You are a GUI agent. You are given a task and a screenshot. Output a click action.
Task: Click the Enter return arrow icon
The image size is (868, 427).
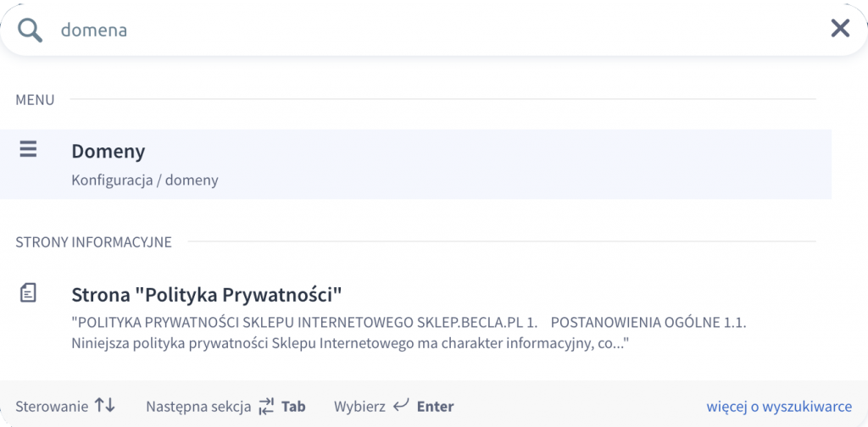400,406
